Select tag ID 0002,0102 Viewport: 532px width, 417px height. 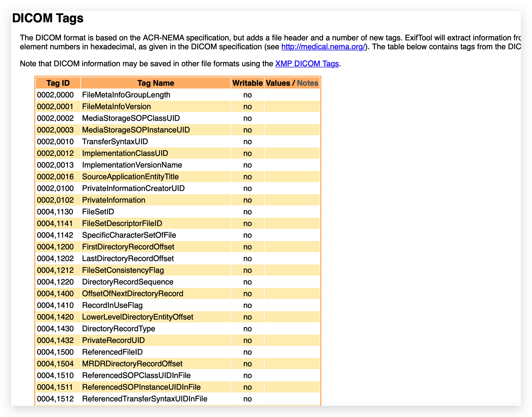55,200
